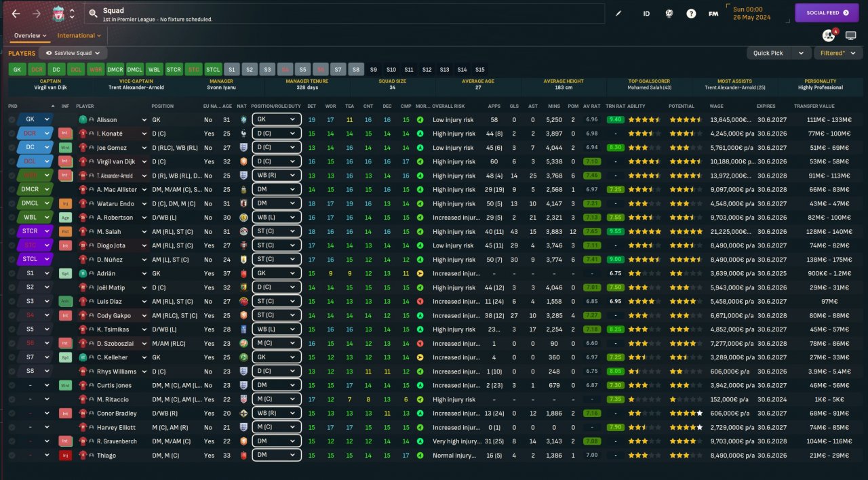Tick the selection circle for Curtis Jones
The width and height of the screenshot is (868, 480).
[12, 385]
